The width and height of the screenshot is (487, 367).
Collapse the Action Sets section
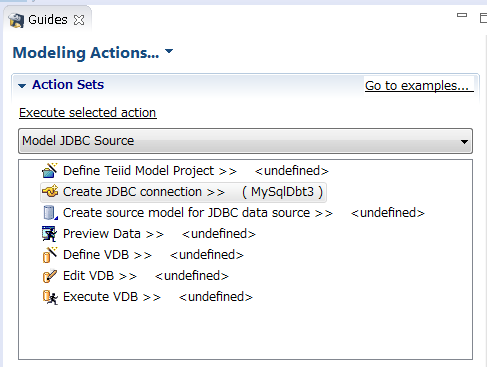coord(22,86)
